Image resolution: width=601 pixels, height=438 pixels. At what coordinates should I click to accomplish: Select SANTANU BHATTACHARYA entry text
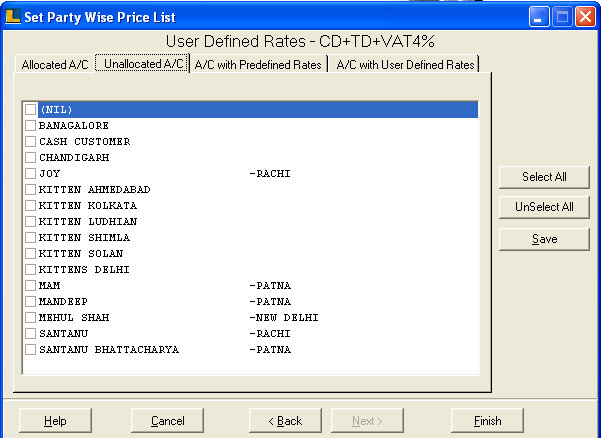[x=109, y=349]
